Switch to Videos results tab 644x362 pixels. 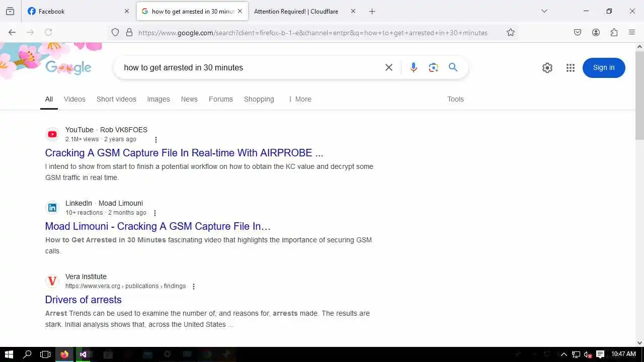tap(74, 99)
